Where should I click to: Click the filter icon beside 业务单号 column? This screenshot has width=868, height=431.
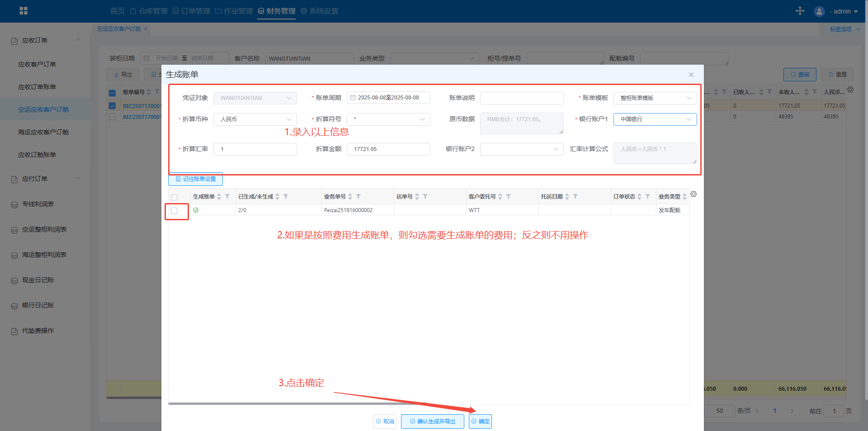click(359, 197)
